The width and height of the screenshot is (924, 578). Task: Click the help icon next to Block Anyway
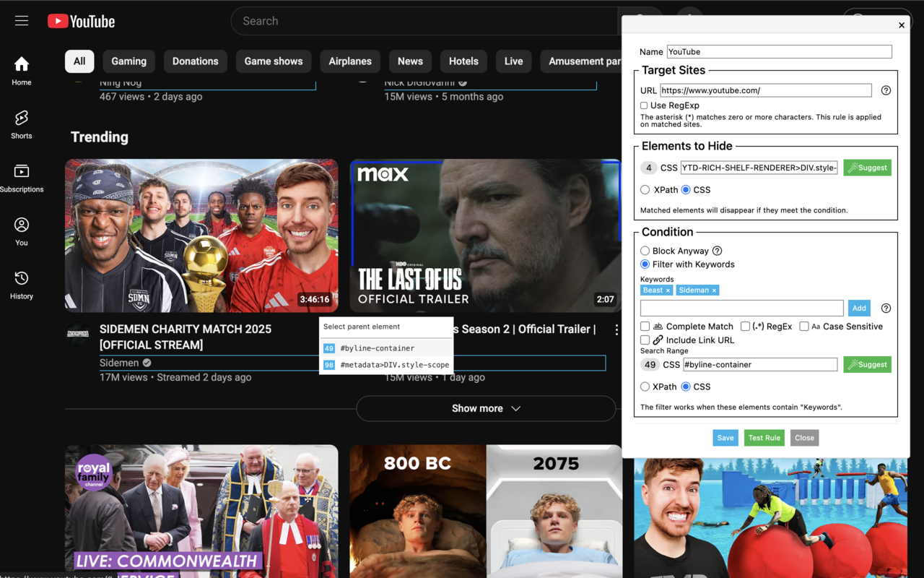(717, 251)
